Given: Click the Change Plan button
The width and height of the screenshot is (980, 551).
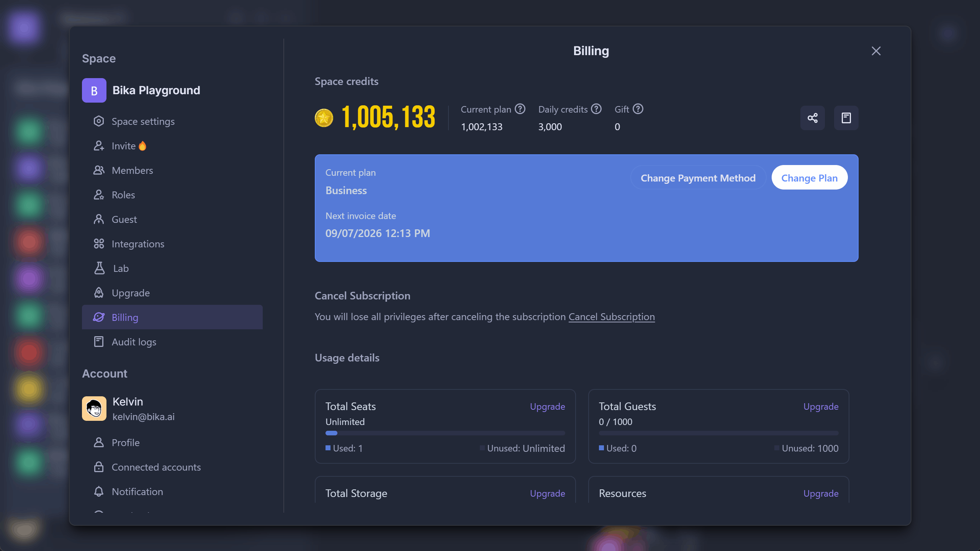Looking at the screenshot, I should [x=809, y=177].
